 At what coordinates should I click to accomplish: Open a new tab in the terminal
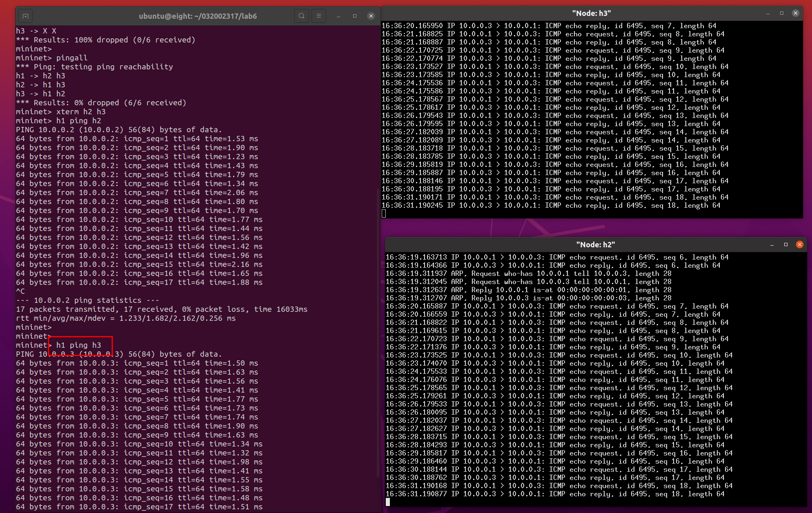coord(25,16)
